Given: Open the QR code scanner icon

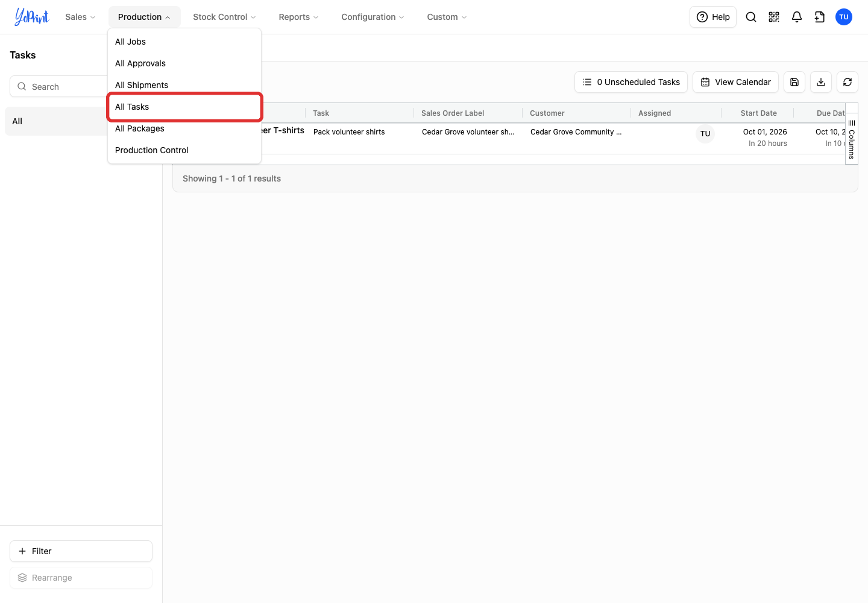Looking at the screenshot, I should click(x=774, y=17).
